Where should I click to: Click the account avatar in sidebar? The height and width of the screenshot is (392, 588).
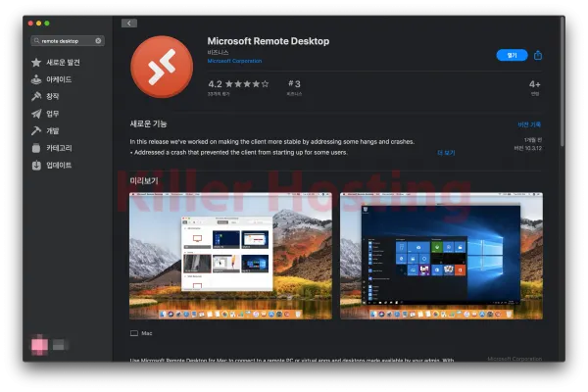coord(39,344)
